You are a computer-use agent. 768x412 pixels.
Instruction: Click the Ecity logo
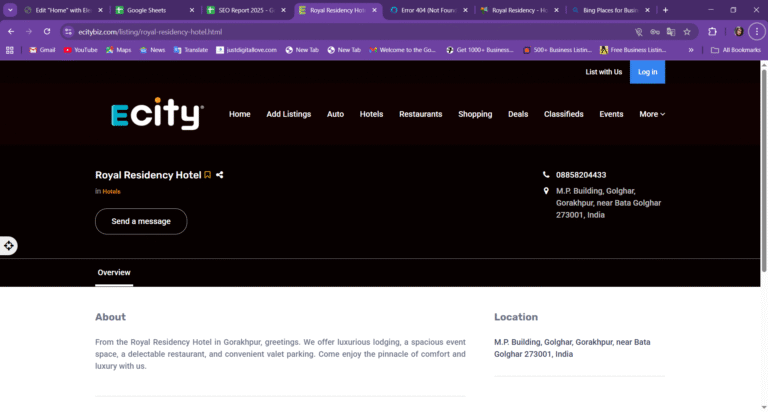tap(157, 114)
